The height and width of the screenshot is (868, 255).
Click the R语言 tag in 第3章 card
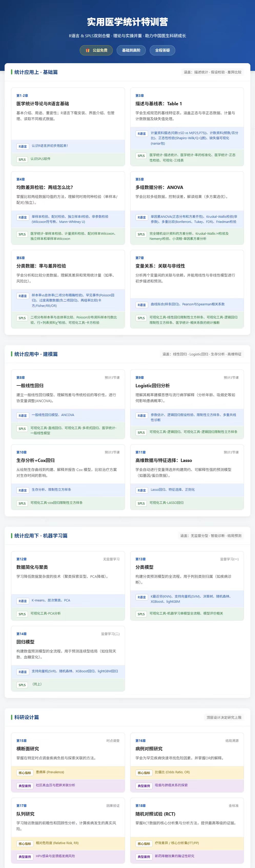(x=142, y=134)
